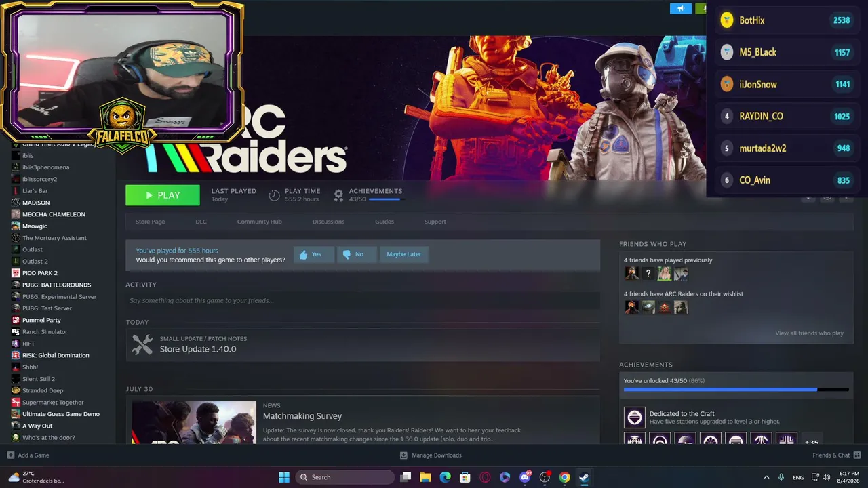Switch to the Guides tab
Screen dimensions: 868x488
pos(384,222)
